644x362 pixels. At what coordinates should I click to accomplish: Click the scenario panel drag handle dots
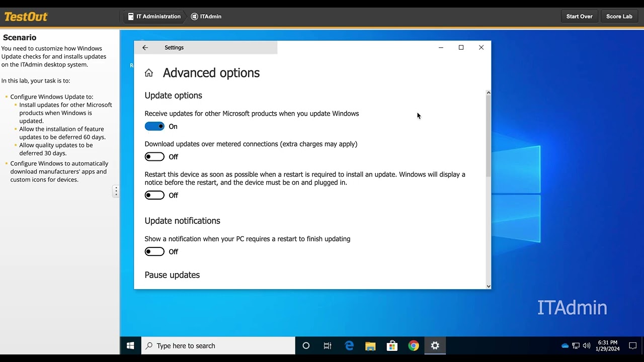pos(116,191)
